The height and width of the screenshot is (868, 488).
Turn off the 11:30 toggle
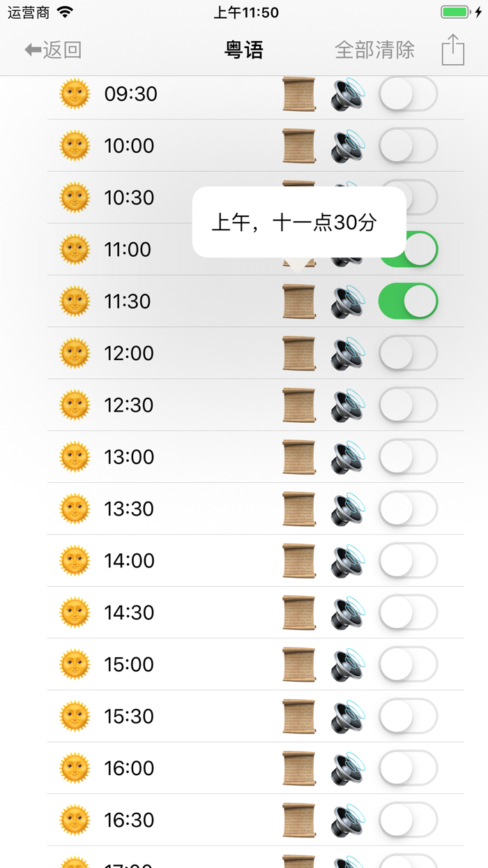[408, 301]
